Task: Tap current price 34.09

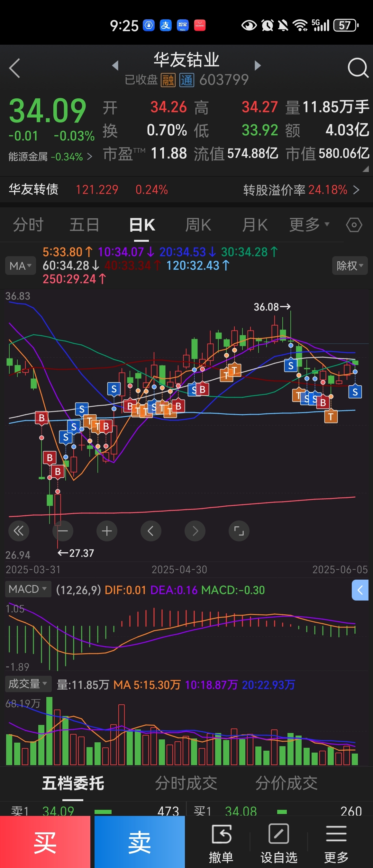Action: point(48,111)
